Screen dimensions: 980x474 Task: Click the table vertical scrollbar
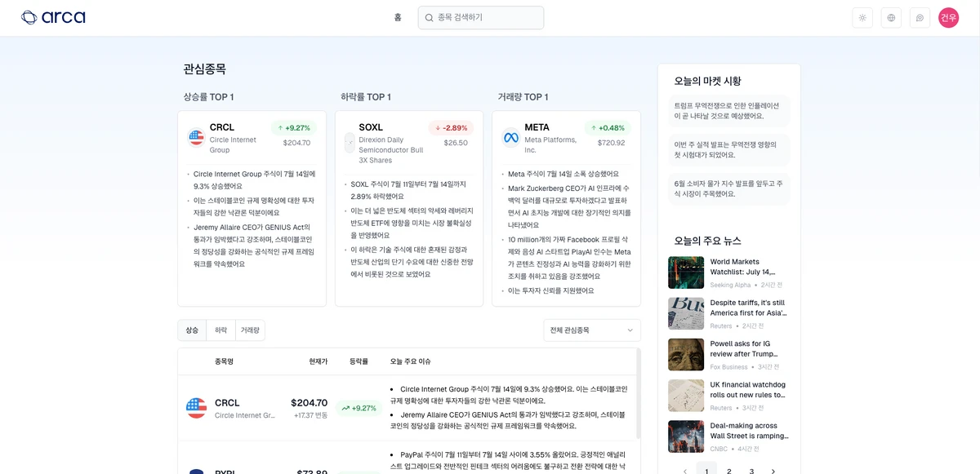click(x=639, y=396)
